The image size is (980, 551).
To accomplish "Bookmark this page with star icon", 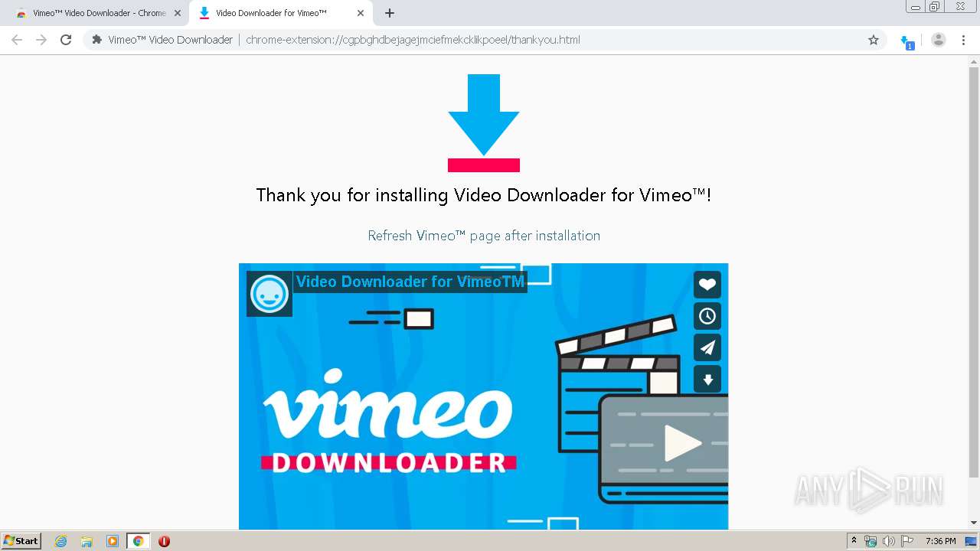I will pyautogui.click(x=874, y=40).
